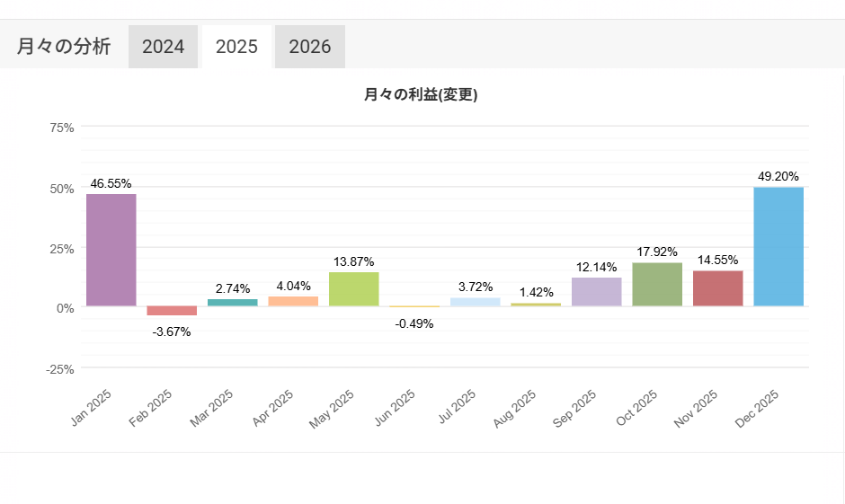This screenshot has height=504, width=845.
Task: Click the light blue Jul 2025 bar
Action: (476, 302)
